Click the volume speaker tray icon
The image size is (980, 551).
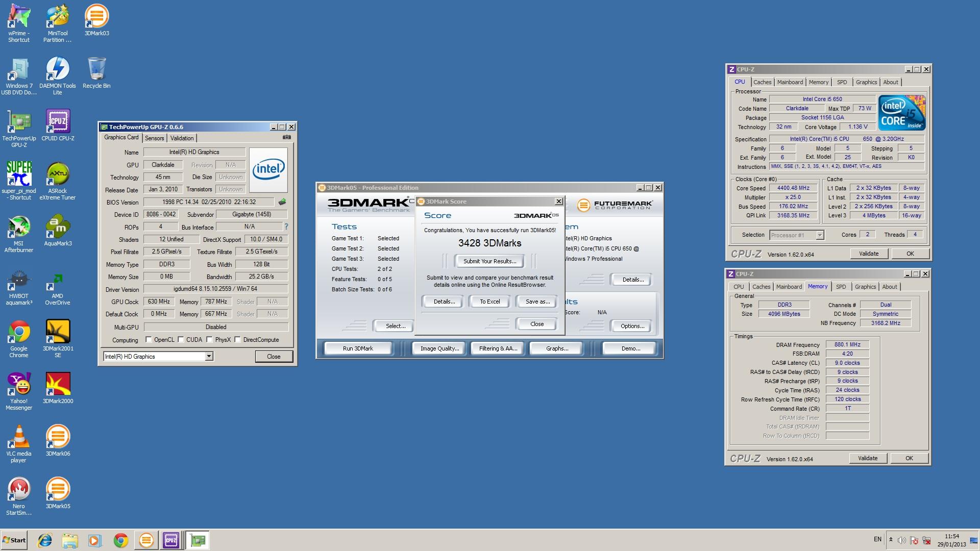[x=902, y=540]
